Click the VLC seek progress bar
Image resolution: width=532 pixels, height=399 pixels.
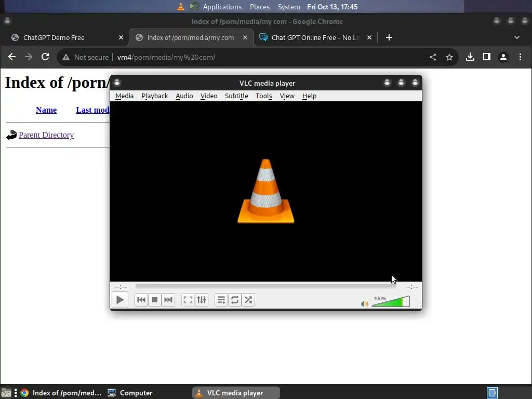[265, 286]
